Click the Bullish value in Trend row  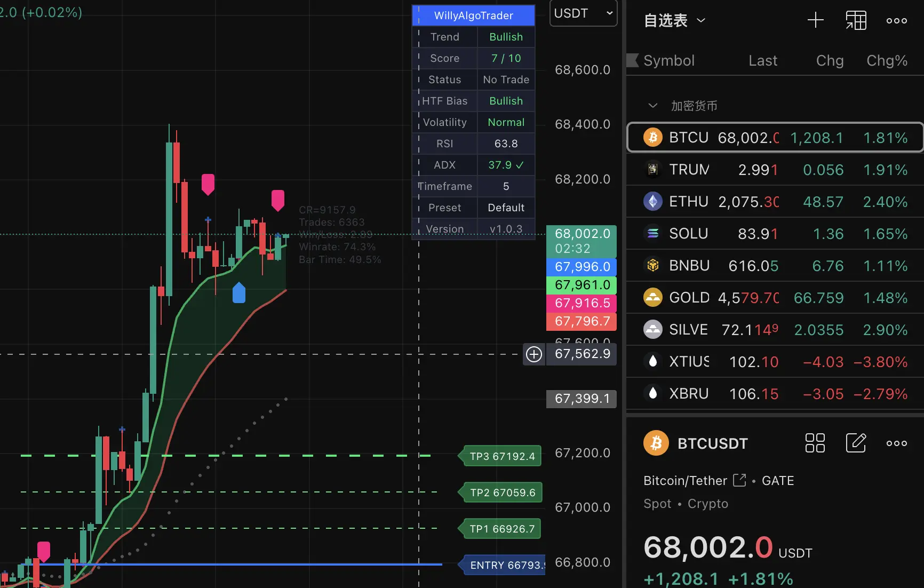pyautogui.click(x=506, y=37)
